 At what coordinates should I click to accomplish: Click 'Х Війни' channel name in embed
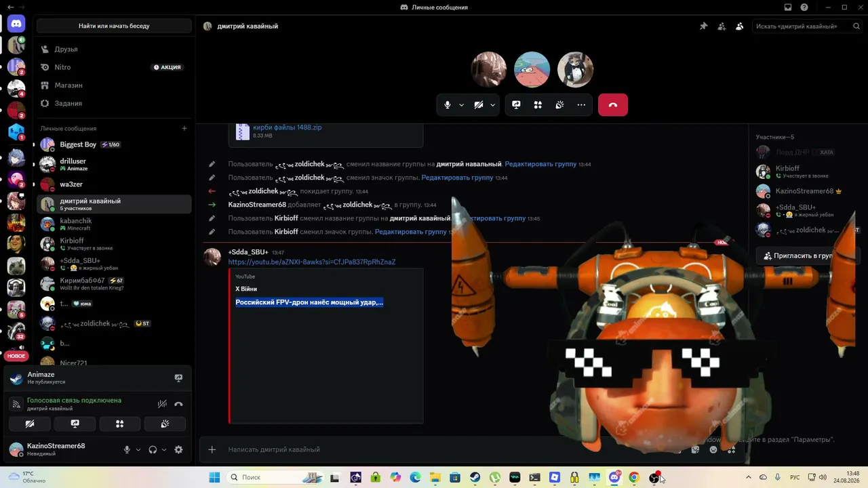[246, 289]
